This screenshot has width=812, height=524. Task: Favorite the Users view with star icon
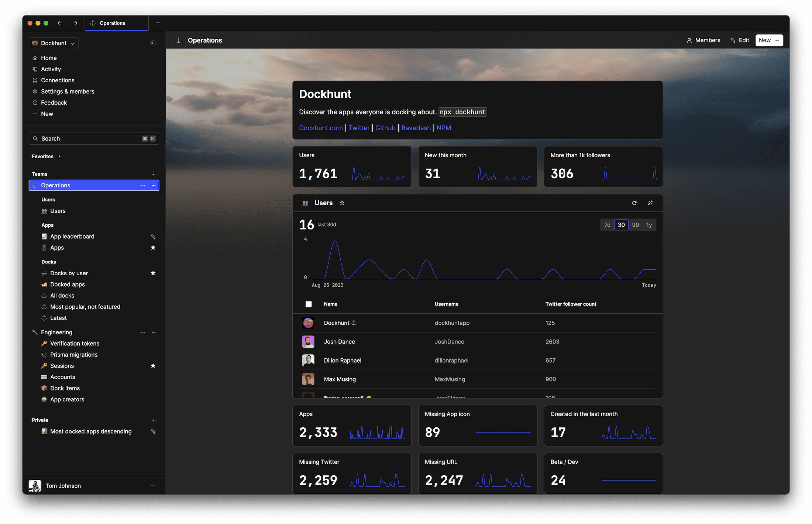coord(342,203)
